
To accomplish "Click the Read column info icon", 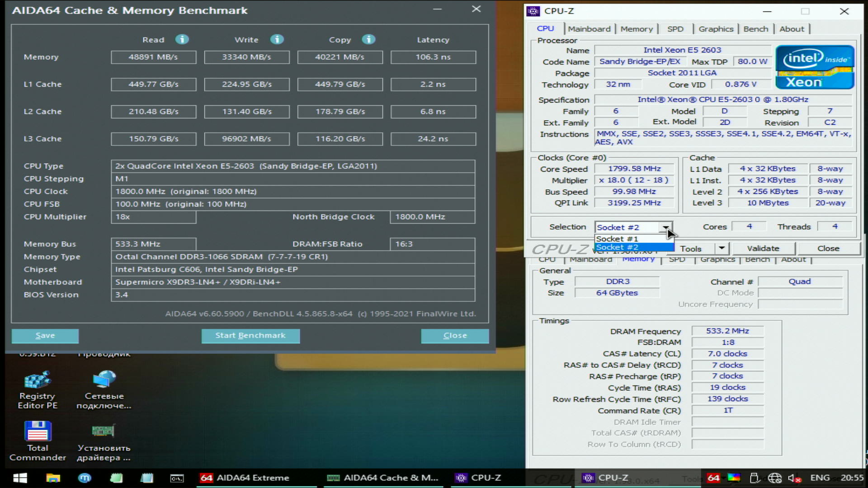I will (182, 39).
